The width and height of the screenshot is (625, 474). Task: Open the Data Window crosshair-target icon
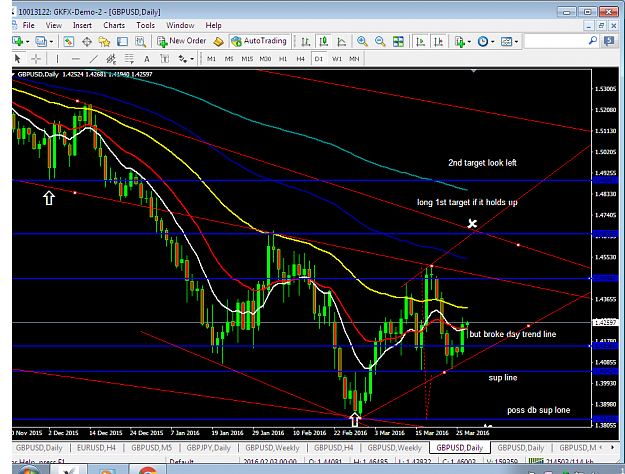[x=86, y=41]
